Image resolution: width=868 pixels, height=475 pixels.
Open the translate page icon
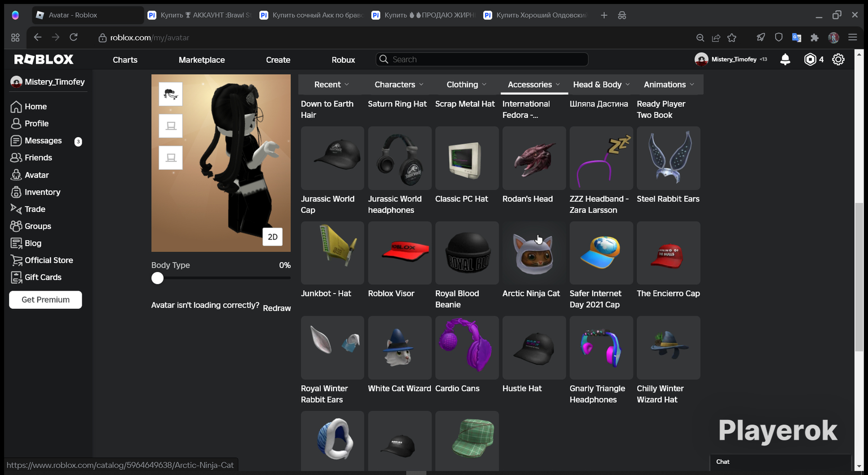pyautogui.click(x=797, y=38)
